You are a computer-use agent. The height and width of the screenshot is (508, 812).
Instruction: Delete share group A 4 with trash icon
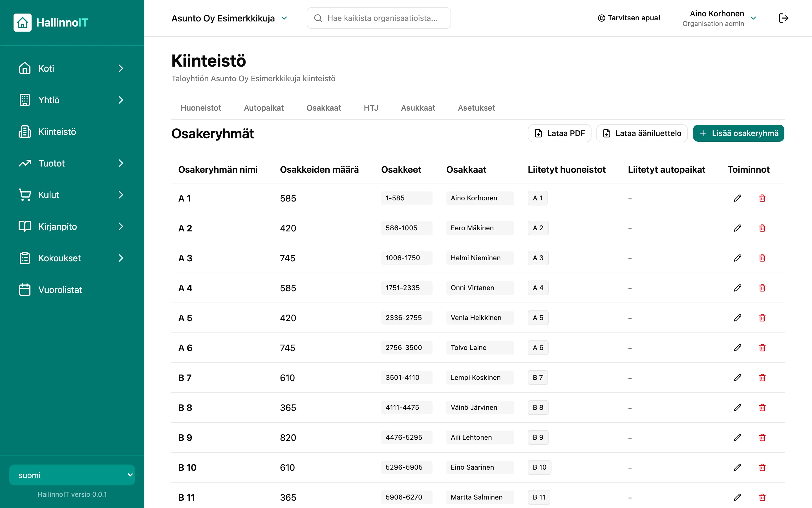(762, 288)
